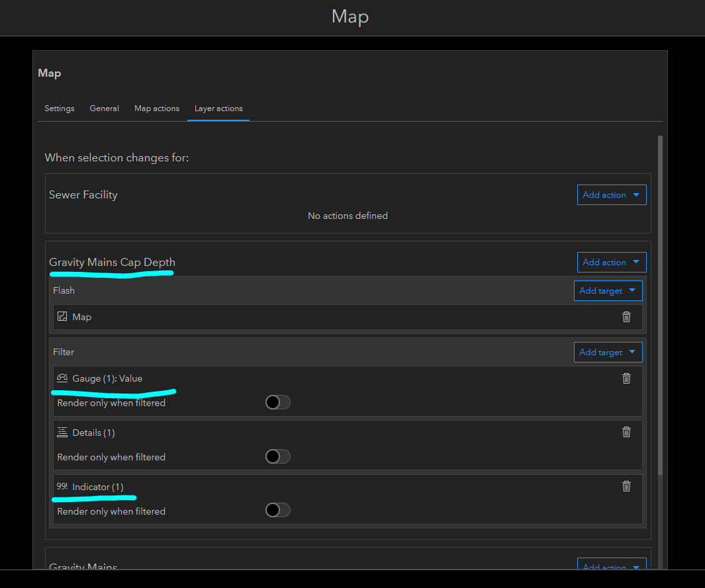The image size is (705, 588).
Task: Select the Details widget icon in the Filter list
Action: [x=62, y=432]
